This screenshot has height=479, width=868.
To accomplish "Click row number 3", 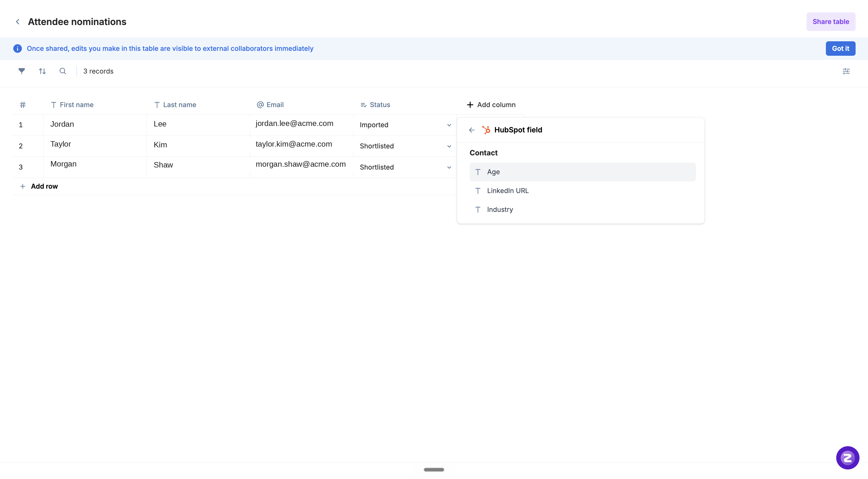I will (21, 167).
